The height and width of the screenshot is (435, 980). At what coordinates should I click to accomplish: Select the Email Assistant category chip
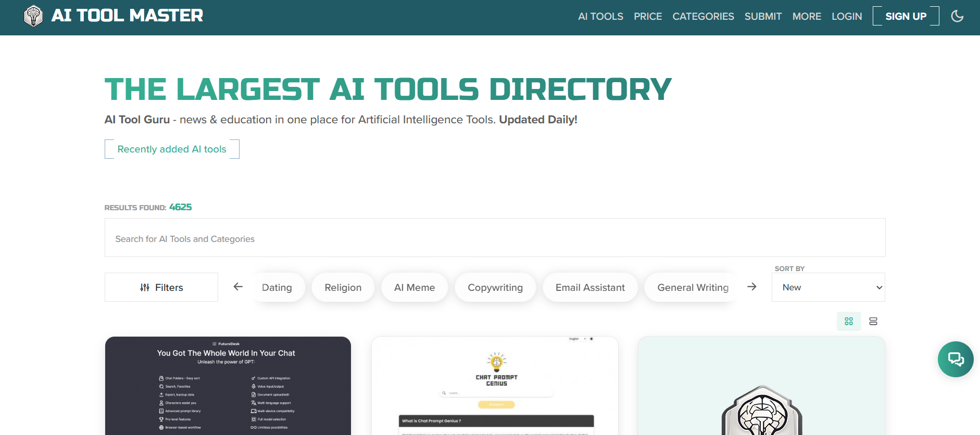[590, 287]
